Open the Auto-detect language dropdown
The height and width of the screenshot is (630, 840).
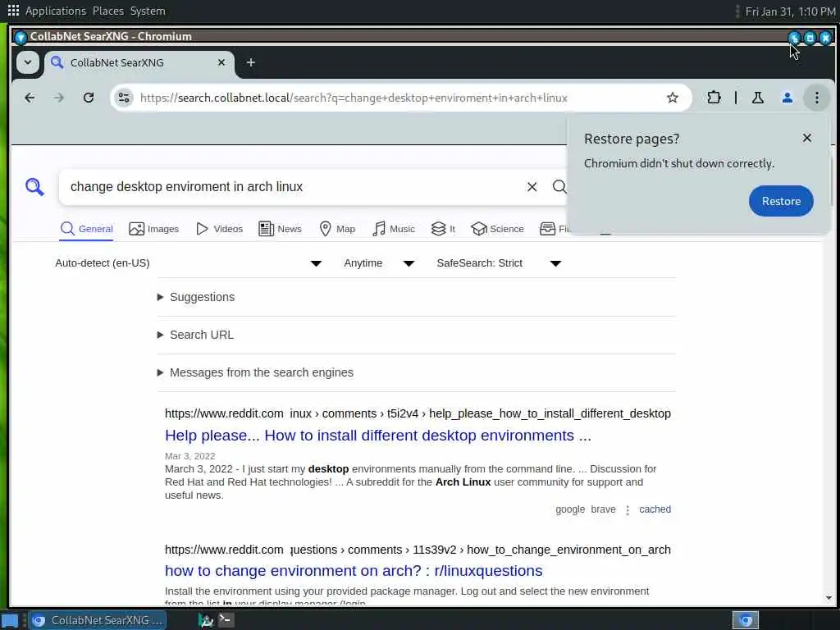[x=188, y=263]
